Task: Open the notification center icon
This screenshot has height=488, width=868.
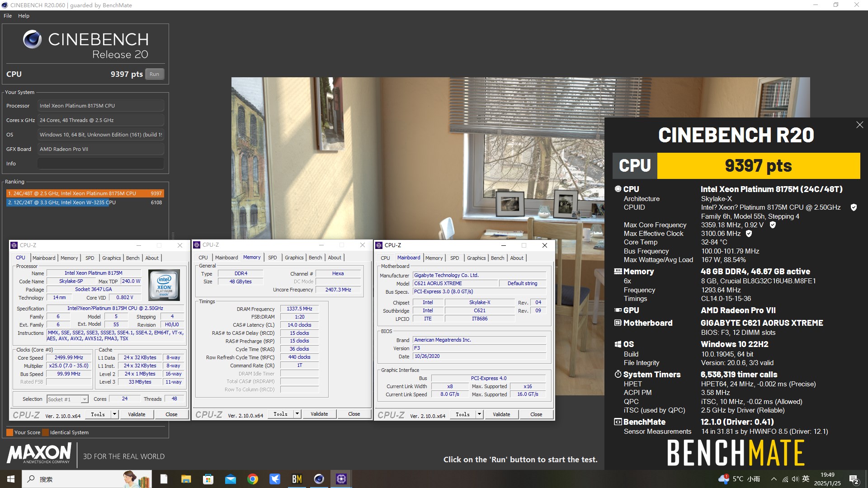Action: click(854, 479)
